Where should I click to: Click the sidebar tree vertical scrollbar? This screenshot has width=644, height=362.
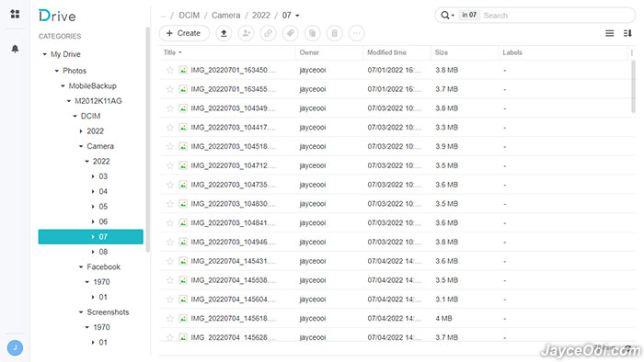pos(148,140)
